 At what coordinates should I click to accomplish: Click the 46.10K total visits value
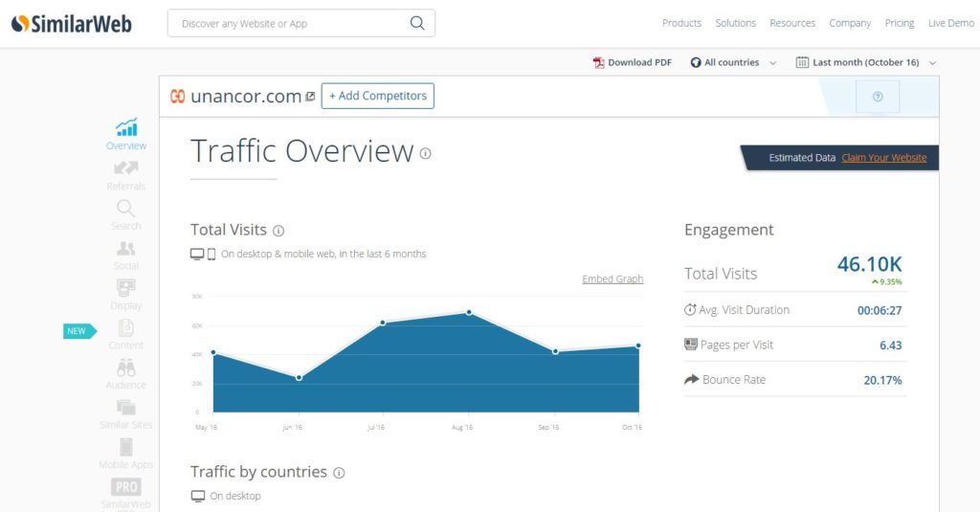(869, 264)
